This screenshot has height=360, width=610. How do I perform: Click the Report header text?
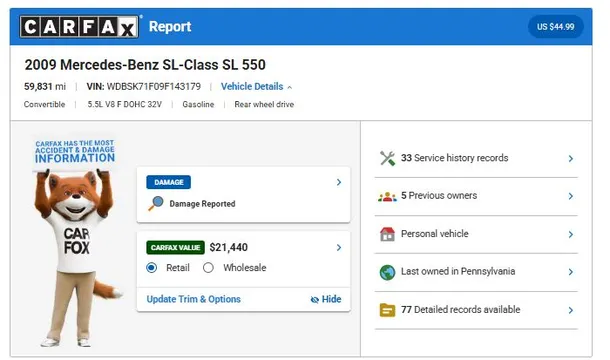pyautogui.click(x=170, y=26)
